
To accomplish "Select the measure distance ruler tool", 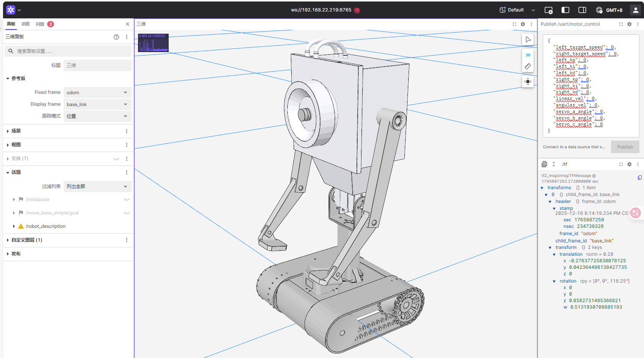I will tap(528, 66).
